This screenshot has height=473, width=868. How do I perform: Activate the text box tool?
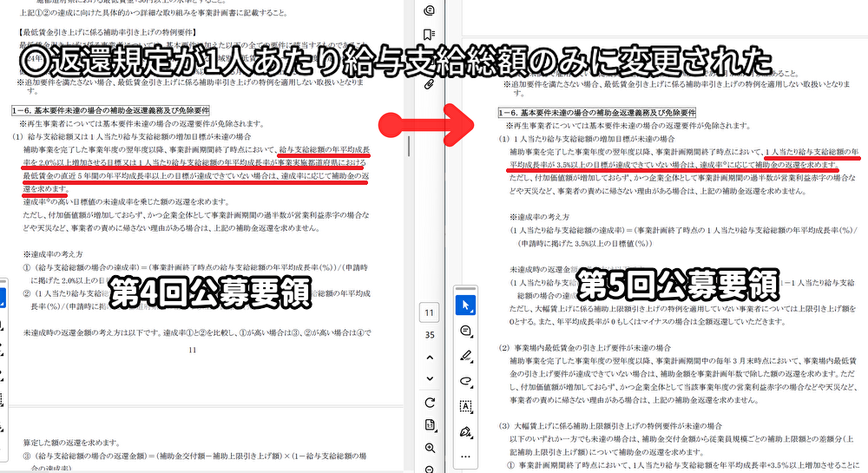pos(465,406)
